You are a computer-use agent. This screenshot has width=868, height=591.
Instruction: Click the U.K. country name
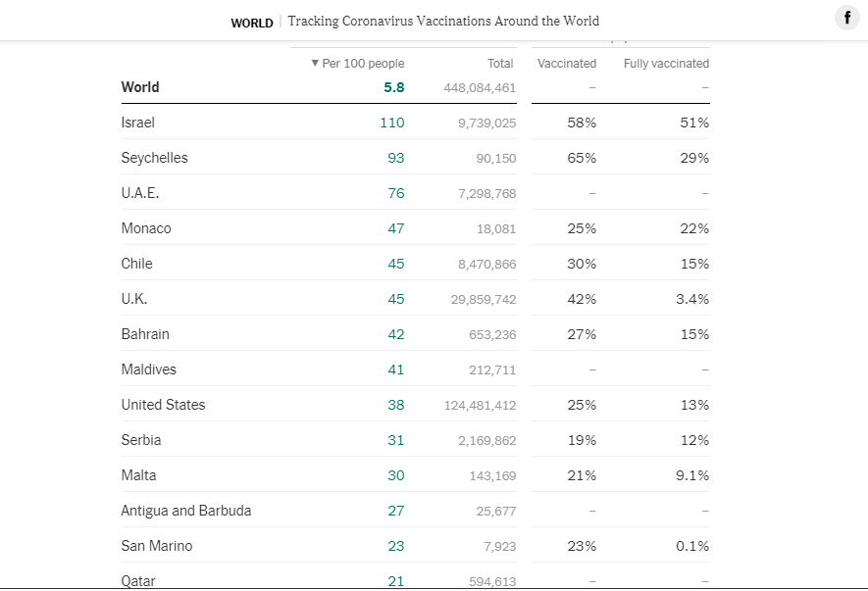134,299
